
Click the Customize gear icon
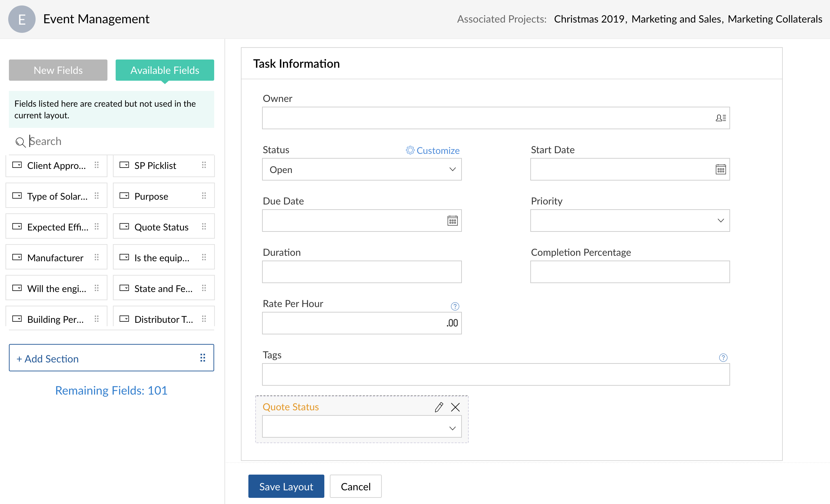410,150
